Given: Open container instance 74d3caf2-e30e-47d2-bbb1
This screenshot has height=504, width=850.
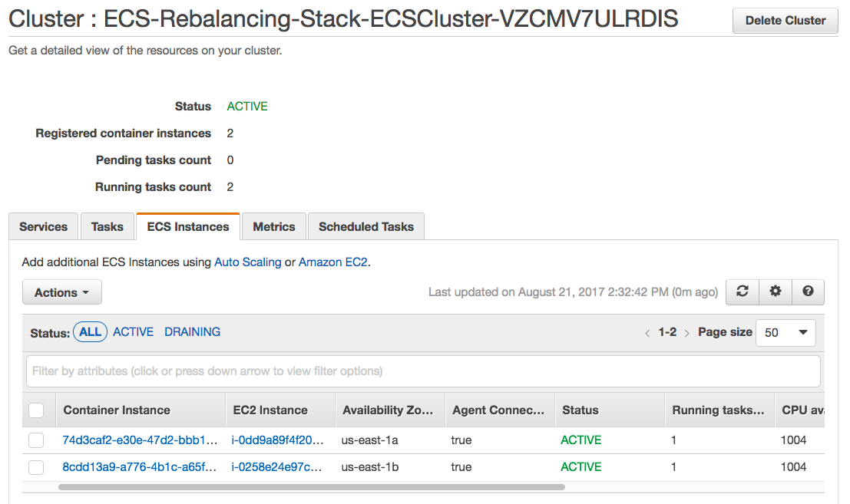Looking at the screenshot, I should tap(140, 440).
